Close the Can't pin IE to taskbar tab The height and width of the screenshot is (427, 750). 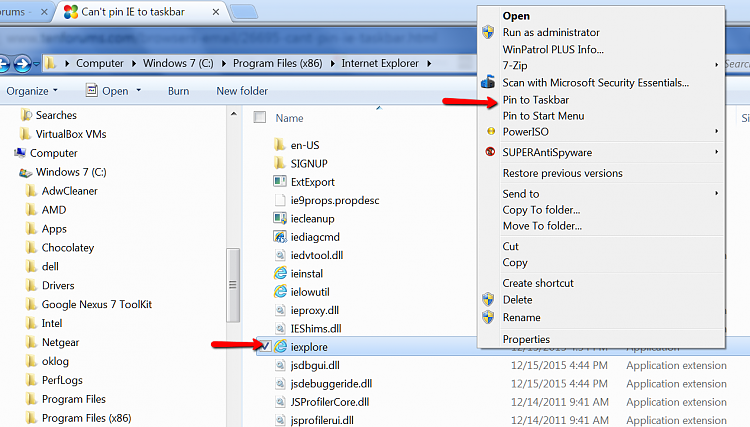(216, 12)
